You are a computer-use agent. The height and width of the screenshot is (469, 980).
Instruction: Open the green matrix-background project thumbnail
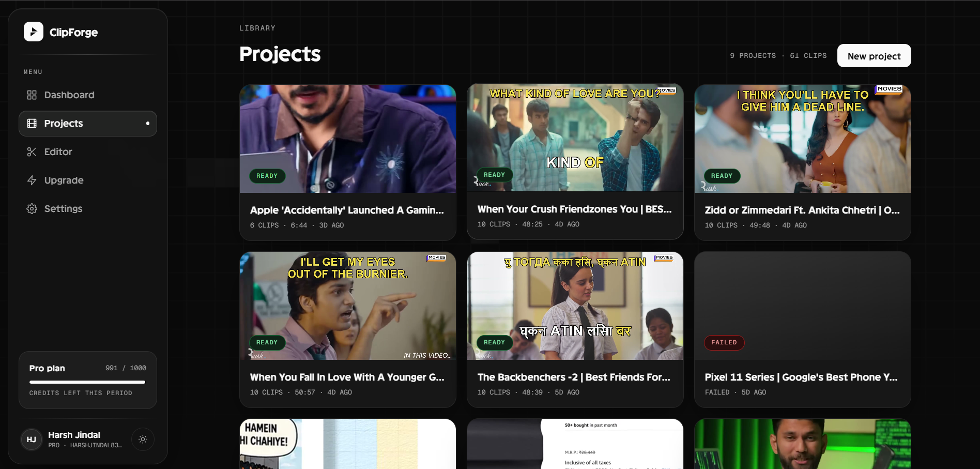(x=803, y=444)
